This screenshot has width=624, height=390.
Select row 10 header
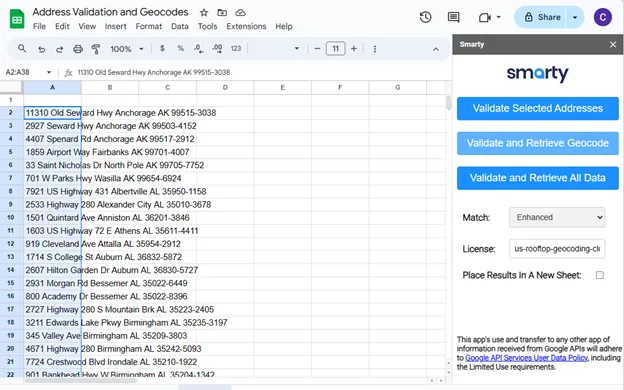point(11,218)
